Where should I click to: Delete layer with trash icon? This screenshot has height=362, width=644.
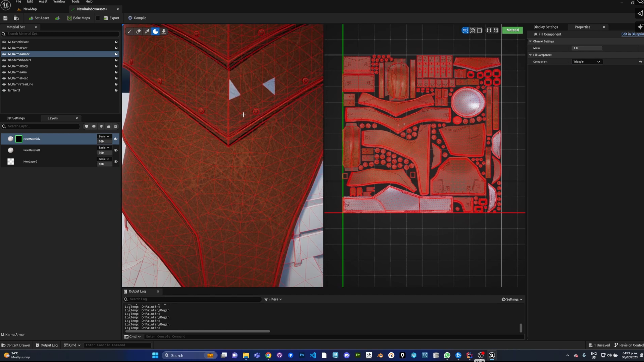(x=116, y=126)
